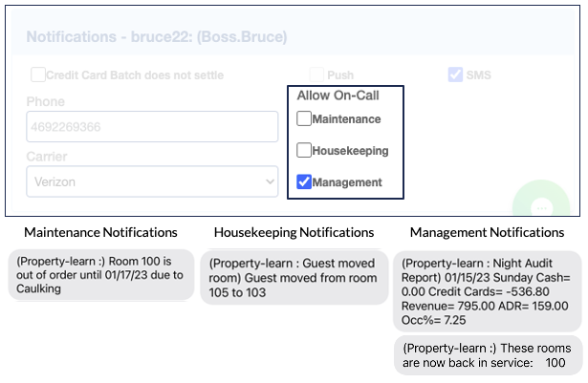Image resolution: width=588 pixels, height=383 pixels.
Task: Enable Credit Card Batch does not settle
Action: click(38, 74)
